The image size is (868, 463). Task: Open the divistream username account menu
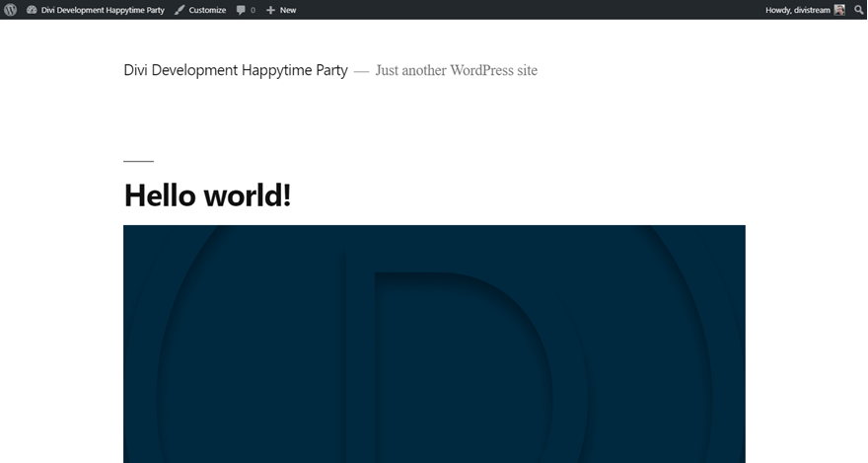[813, 10]
